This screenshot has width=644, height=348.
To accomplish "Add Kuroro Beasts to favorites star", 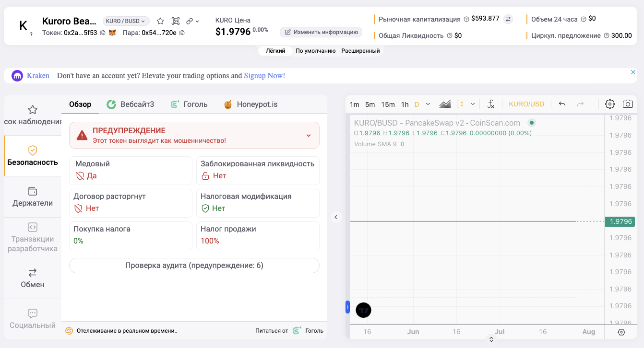I will pyautogui.click(x=160, y=21).
